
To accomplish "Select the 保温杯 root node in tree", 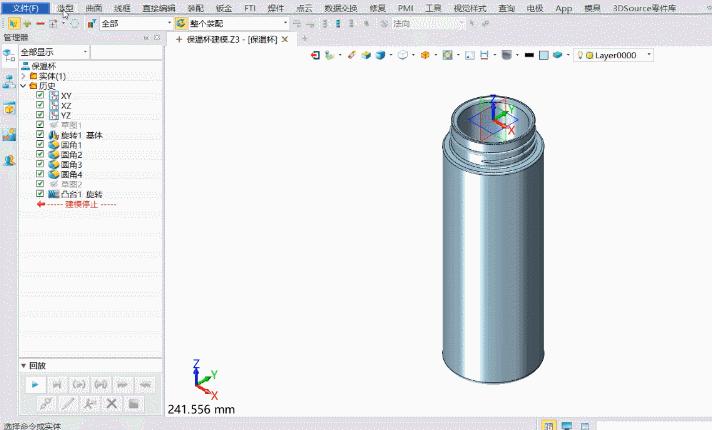I will click(44, 66).
